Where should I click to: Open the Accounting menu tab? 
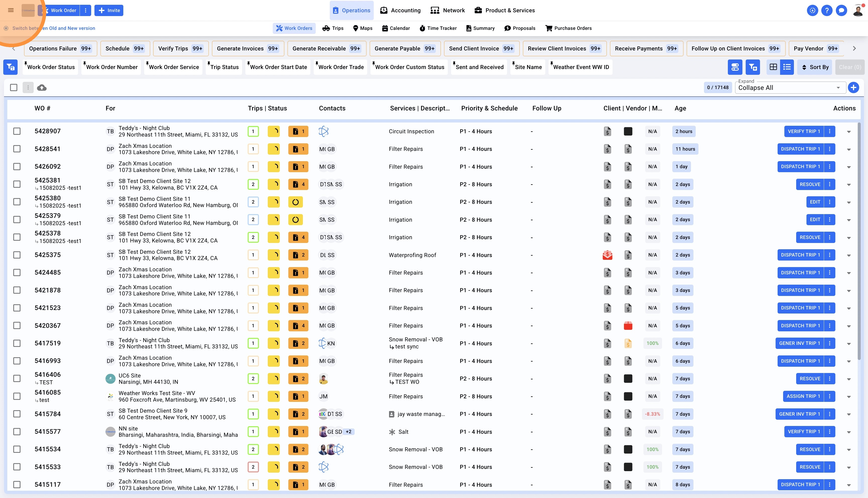point(400,10)
